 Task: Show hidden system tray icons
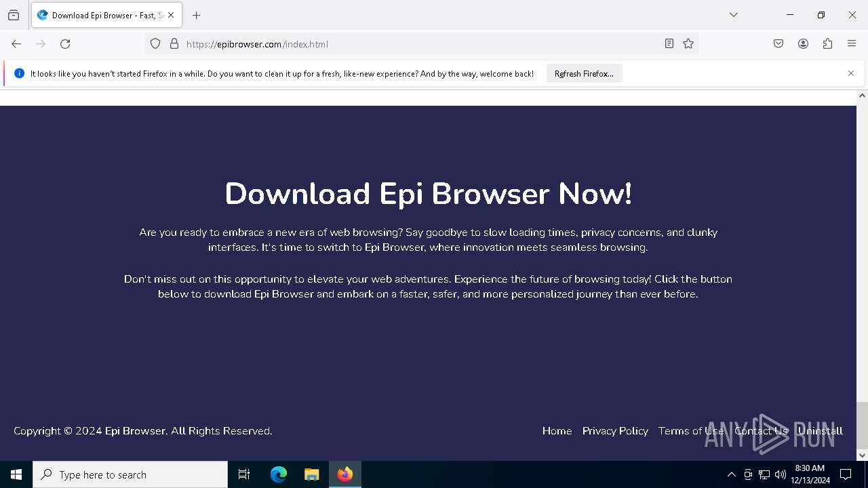point(731,474)
